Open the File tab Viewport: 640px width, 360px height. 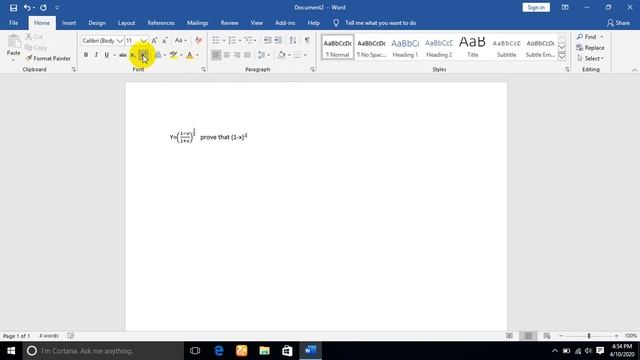coord(13,23)
